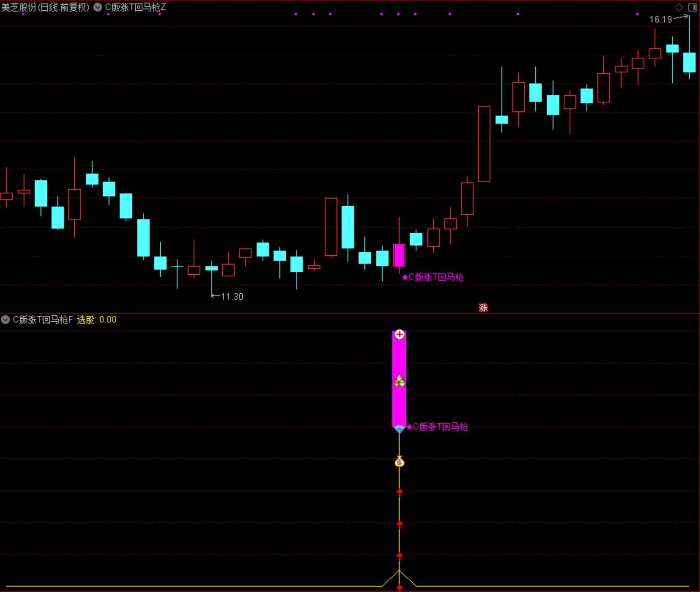Click the colored balls icon on magenta bar
The image size is (700, 592).
[400, 381]
